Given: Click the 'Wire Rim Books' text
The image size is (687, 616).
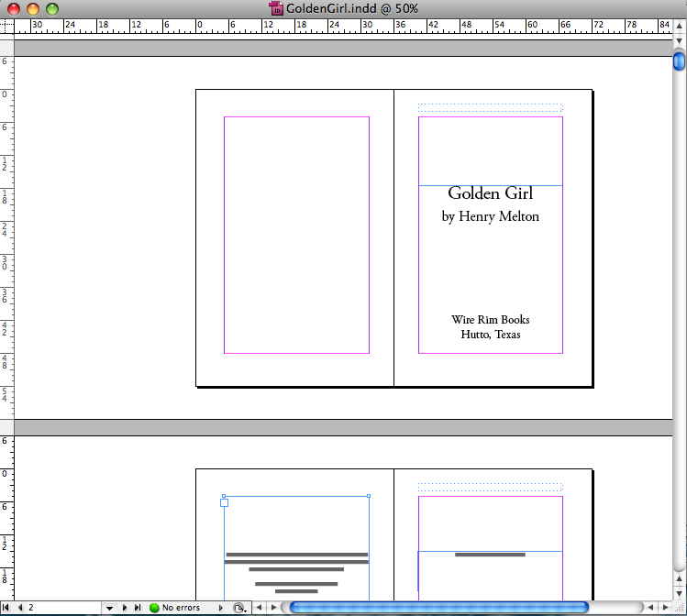Looking at the screenshot, I should [491, 320].
